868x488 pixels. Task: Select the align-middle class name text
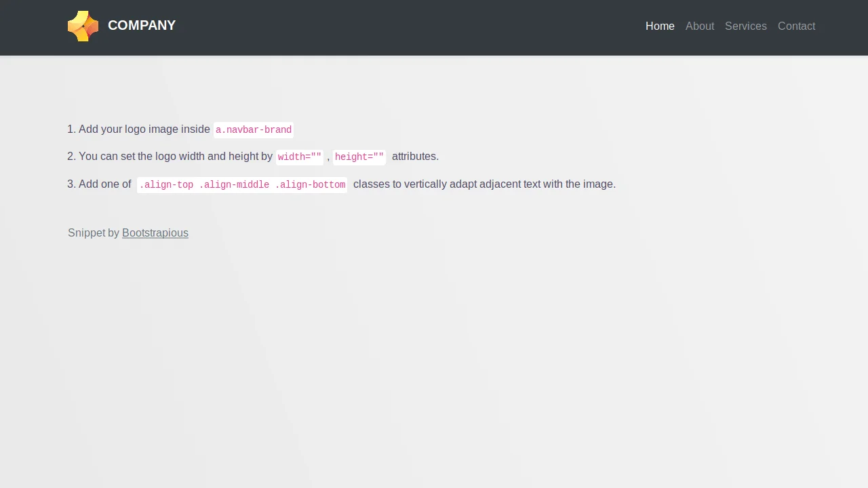coord(235,184)
